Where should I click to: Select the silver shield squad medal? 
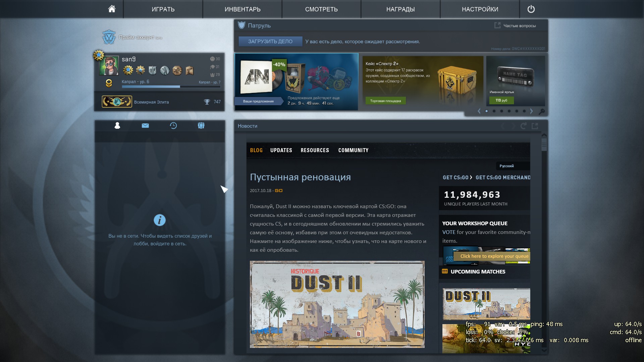[x=153, y=70]
